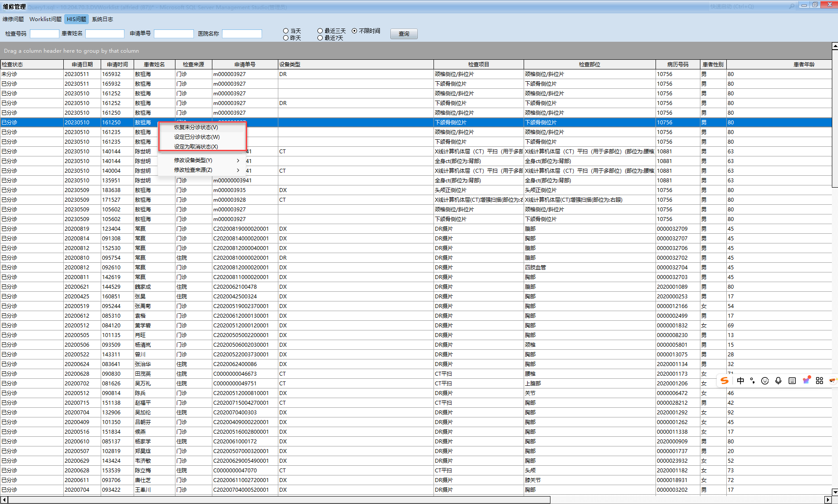Click the horizontal scrollbar thumb
This screenshot has height=504, width=838.
tap(279, 500)
